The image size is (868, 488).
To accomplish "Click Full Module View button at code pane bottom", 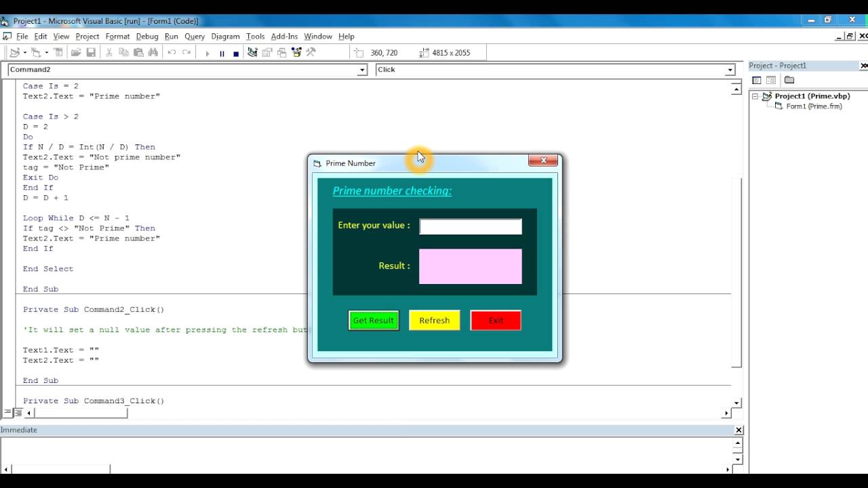I will click(18, 412).
